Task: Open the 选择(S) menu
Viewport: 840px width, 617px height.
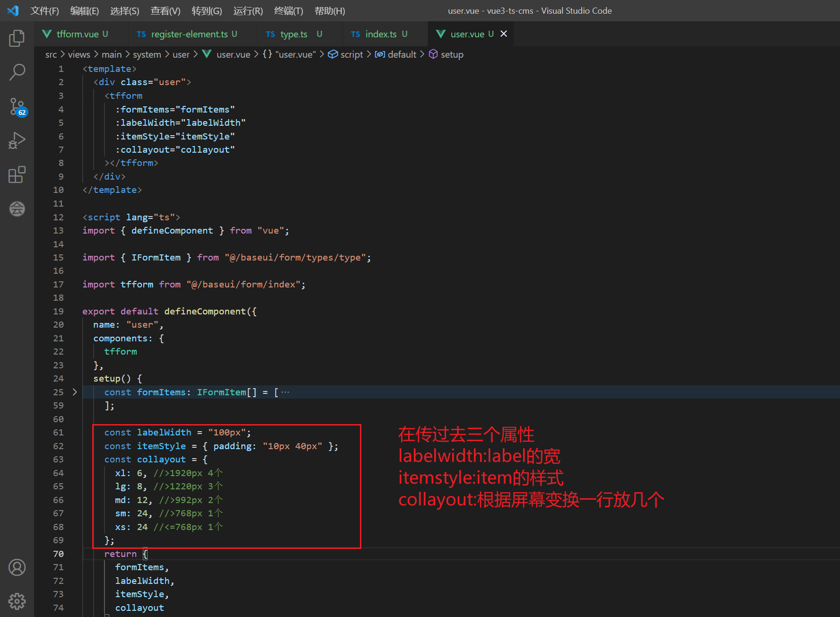Action: tap(125, 11)
